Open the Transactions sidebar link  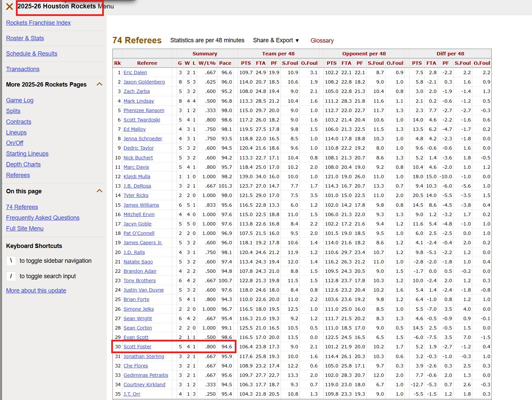click(22, 69)
